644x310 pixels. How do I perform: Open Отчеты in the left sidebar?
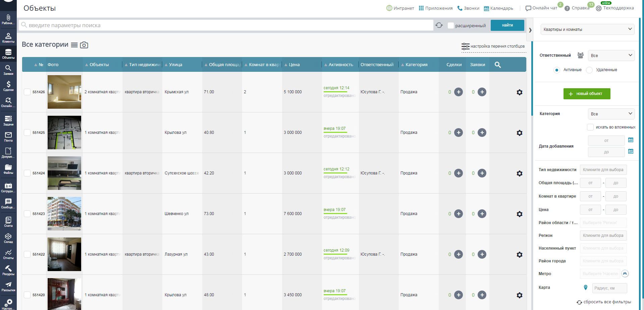coord(8,254)
